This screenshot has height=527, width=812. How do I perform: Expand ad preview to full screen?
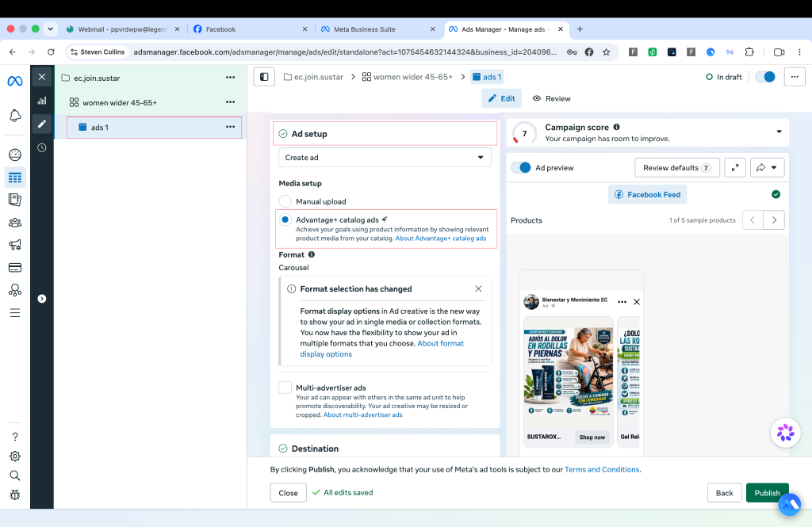[x=735, y=168]
